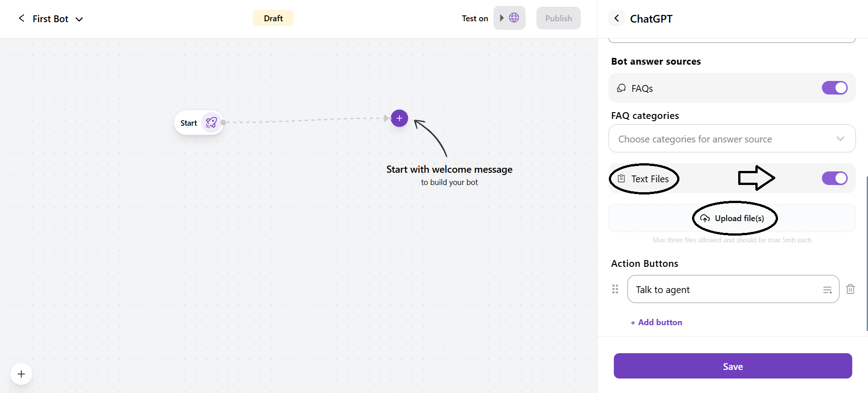Delete the Talk to agent button with trash icon
The width and height of the screenshot is (868, 393).
click(850, 289)
